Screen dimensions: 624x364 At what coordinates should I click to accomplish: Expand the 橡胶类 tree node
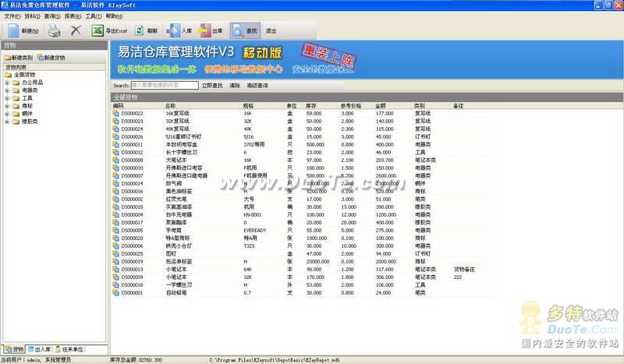coord(7,122)
